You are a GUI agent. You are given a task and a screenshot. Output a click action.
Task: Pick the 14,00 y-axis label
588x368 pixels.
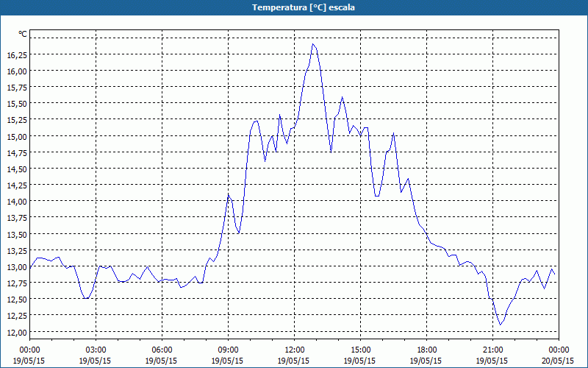tap(17, 202)
